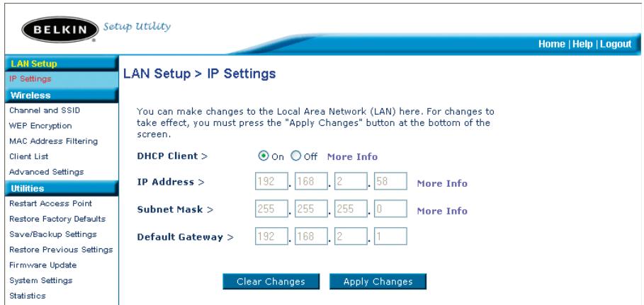The height and width of the screenshot is (305, 644).
Task: Click the Clear Changes button
Action: click(271, 282)
